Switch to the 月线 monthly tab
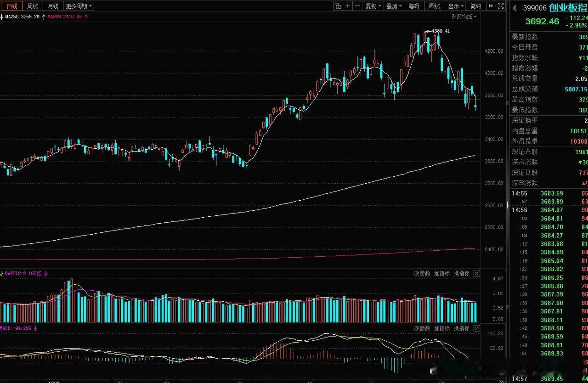The height and width of the screenshot is (383, 588). pos(53,6)
